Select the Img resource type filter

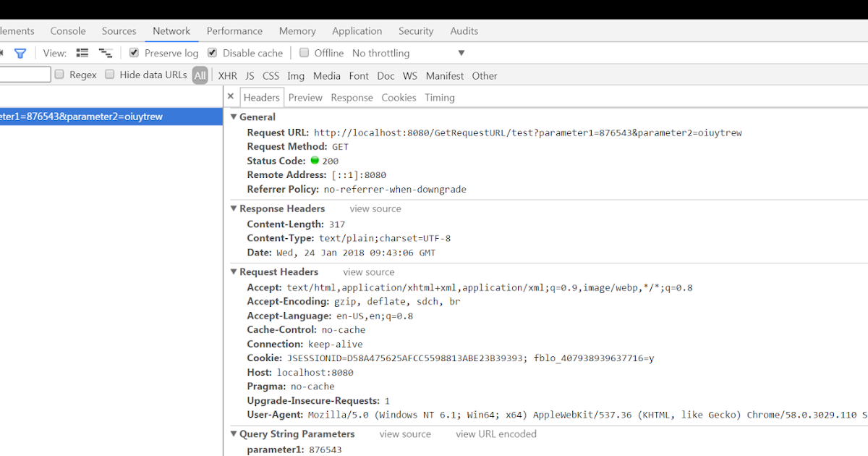[295, 75]
